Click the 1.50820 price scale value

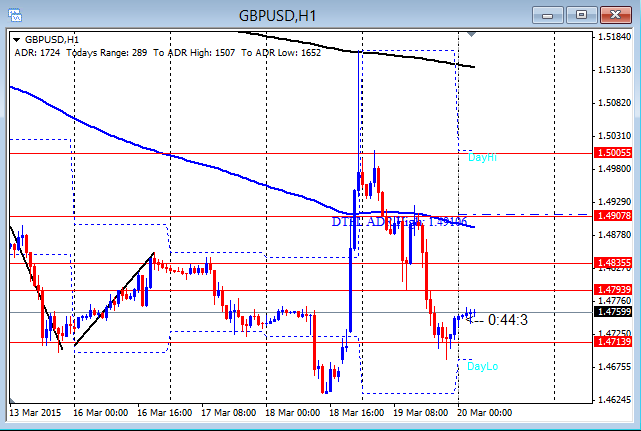tap(614, 103)
